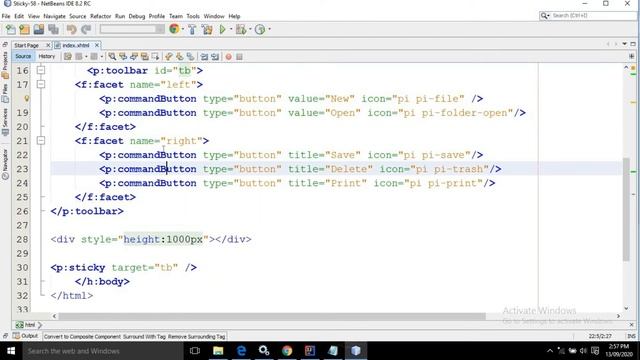Open the configuration combo box in toolbar
Image resolution: width=640 pixels, height=360 pixels.
(x=132, y=29)
